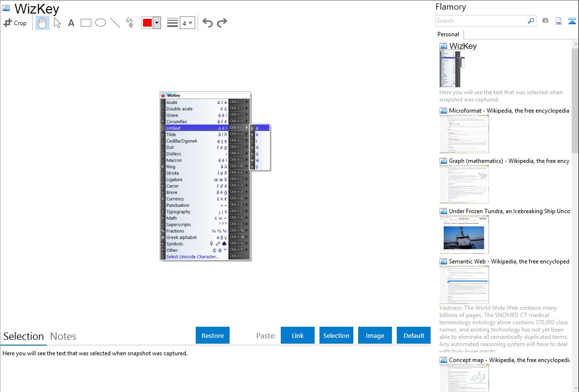
Task: Click the page document icon in Flamory panel
Action: tap(559, 21)
